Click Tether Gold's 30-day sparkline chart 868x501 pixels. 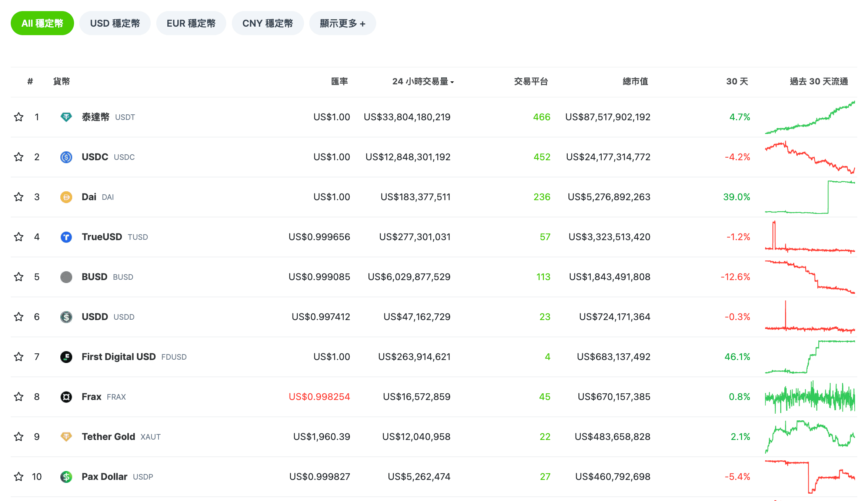(810, 437)
